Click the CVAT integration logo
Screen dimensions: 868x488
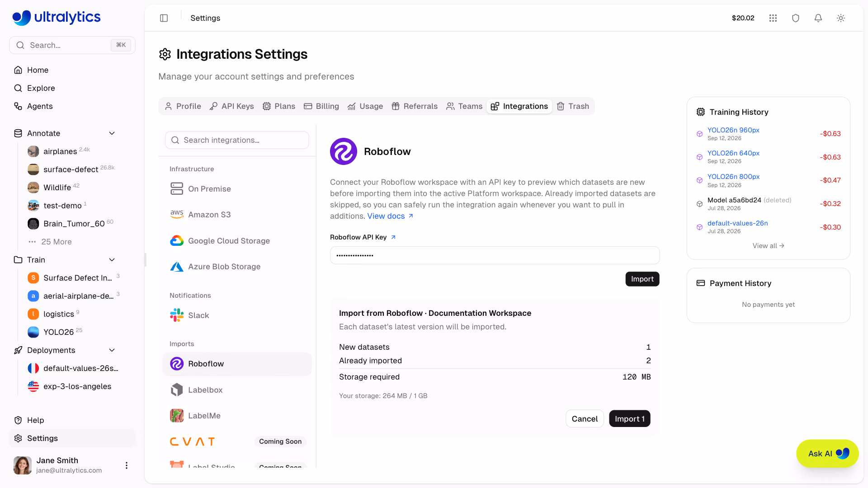pyautogui.click(x=192, y=441)
